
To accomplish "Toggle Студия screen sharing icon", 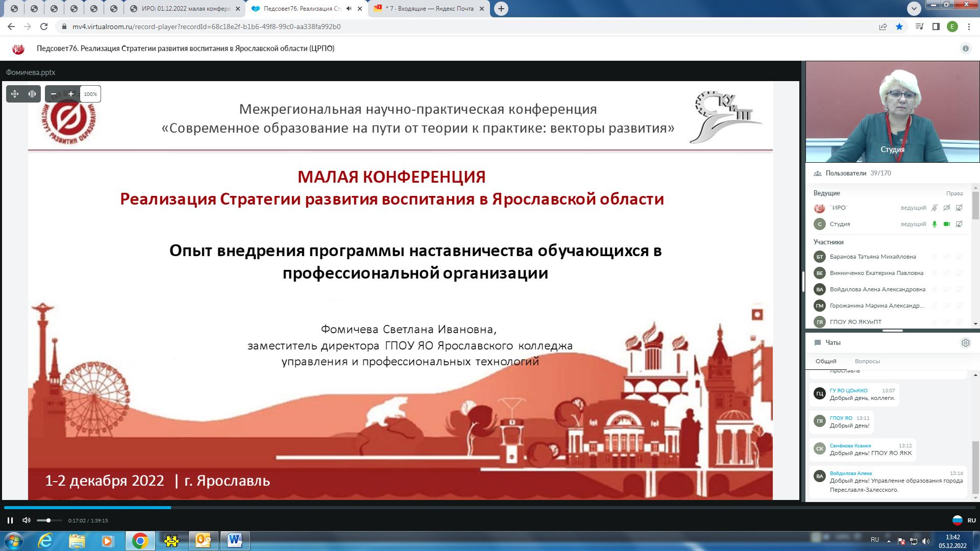I will pyautogui.click(x=959, y=224).
